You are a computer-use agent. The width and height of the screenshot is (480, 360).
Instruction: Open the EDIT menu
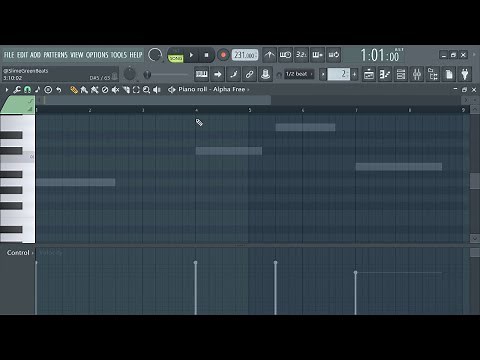(x=22, y=55)
